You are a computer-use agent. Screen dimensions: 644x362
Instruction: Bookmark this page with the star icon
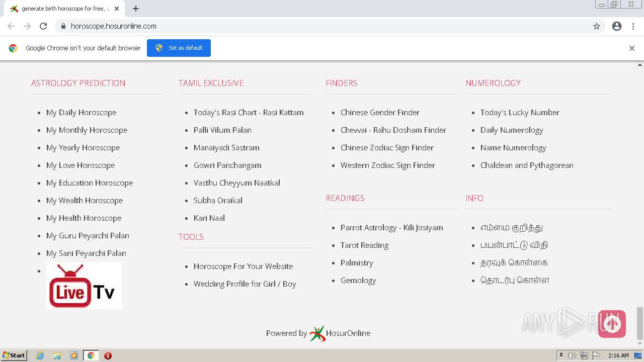click(597, 26)
